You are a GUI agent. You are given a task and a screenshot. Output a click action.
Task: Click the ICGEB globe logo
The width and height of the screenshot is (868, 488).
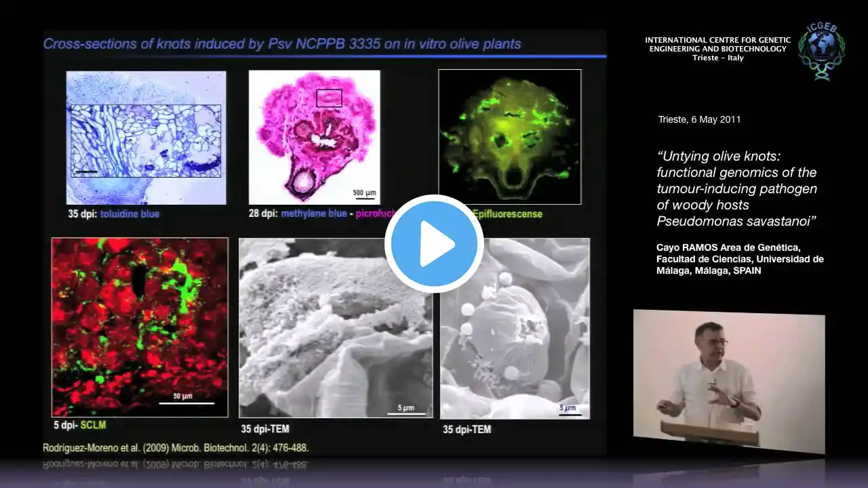click(x=821, y=52)
